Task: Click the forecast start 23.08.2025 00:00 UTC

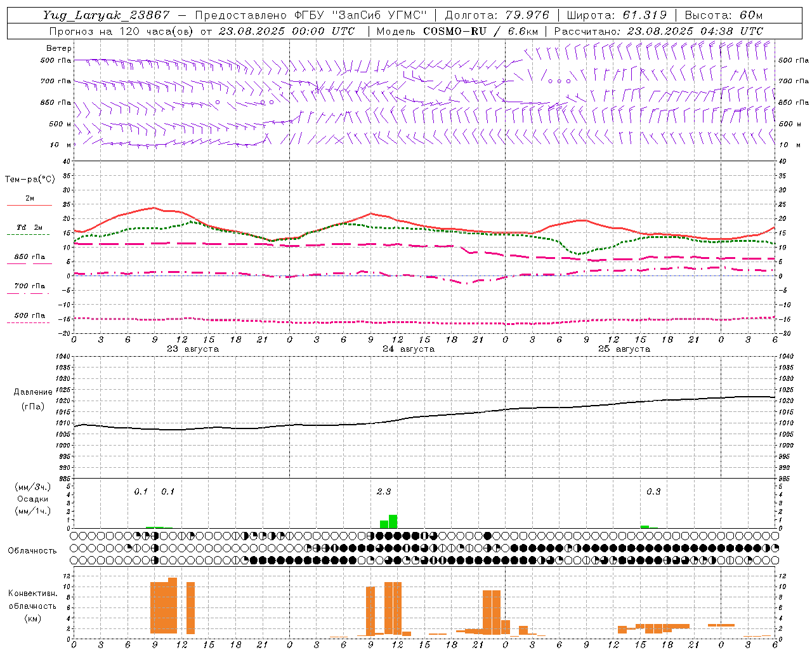Action: [x=286, y=31]
